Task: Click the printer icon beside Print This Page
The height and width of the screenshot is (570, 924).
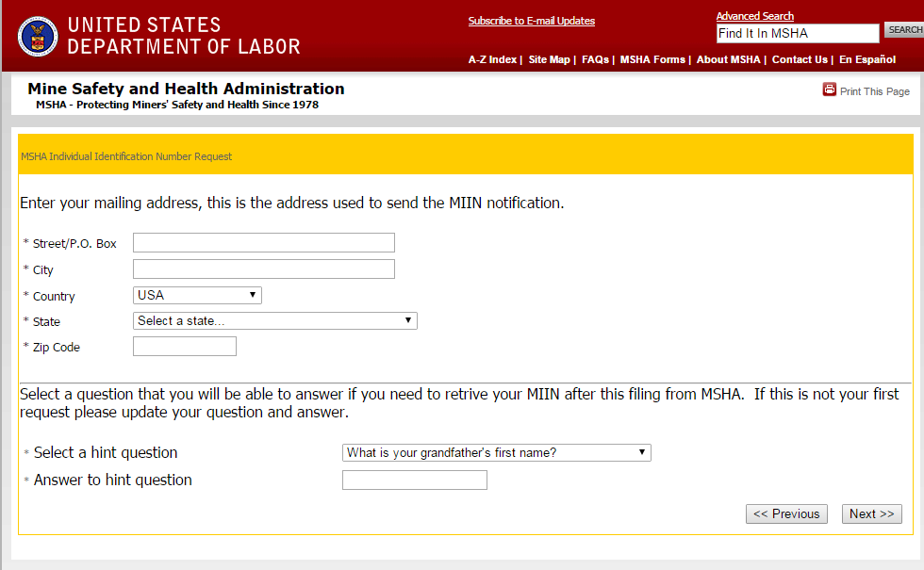Action: (x=830, y=90)
